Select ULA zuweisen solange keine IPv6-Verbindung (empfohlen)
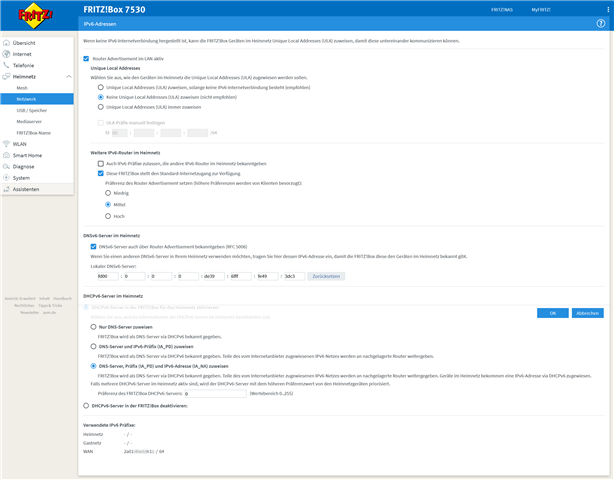614x480 pixels. (x=101, y=87)
